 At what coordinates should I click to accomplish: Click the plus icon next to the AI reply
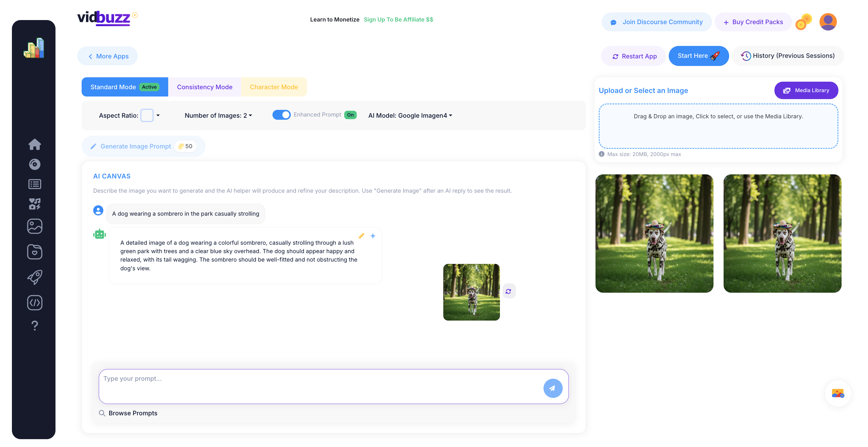pyautogui.click(x=373, y=236)
